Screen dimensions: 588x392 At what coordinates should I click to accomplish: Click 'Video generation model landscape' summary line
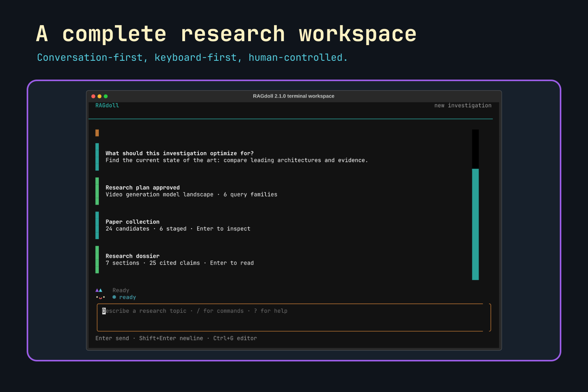(191, 194)
